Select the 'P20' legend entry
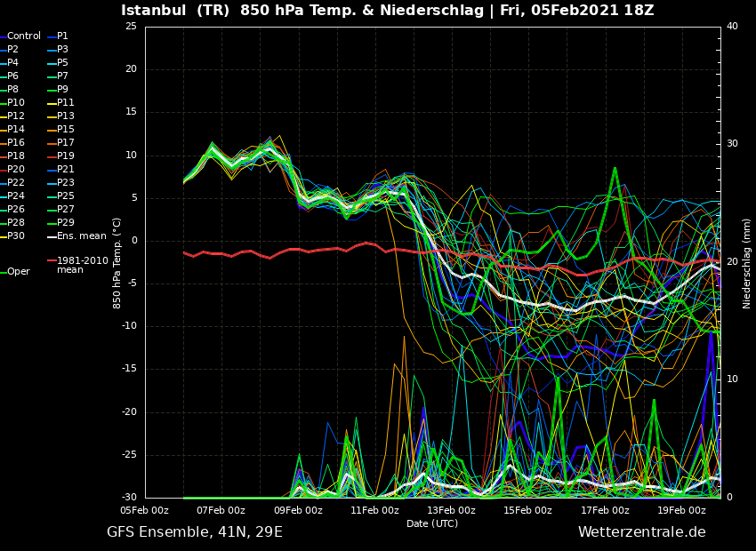 tap(12, 169)
